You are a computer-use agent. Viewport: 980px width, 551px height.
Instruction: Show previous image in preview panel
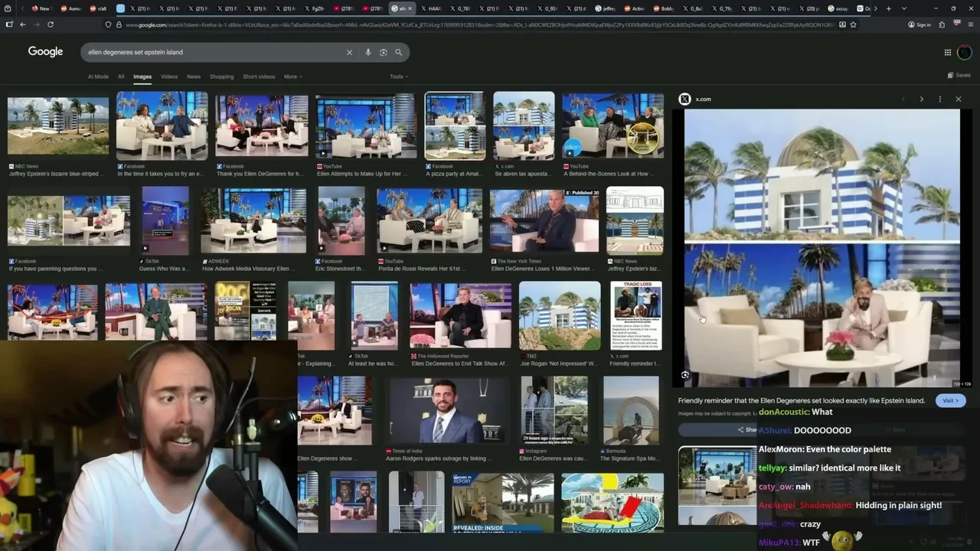[903, 99]
